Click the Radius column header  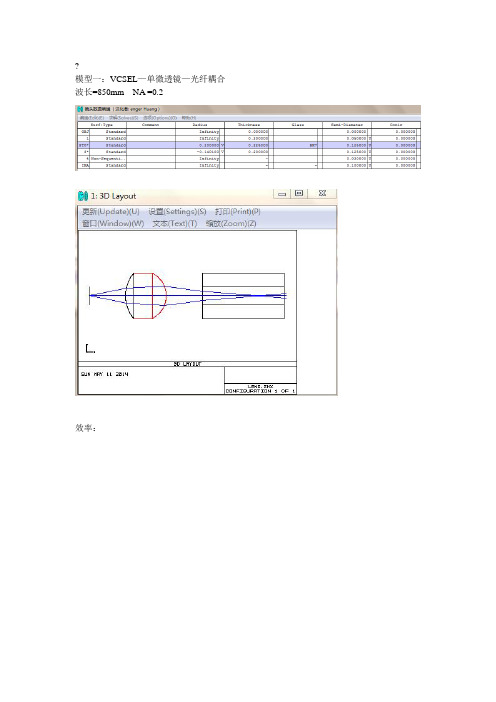tap(200, 125)
